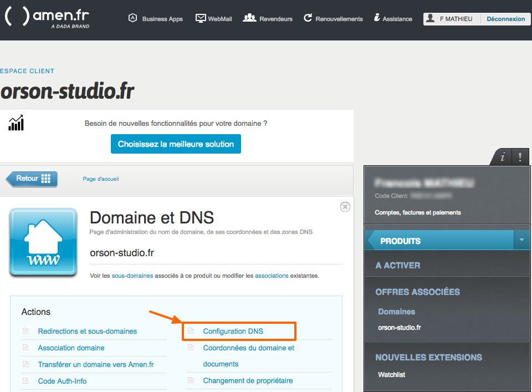The width and height of the screenshot is (532, 392).
Task: Click document icon beside Code Auth-Info
Action: coord(25,381)
